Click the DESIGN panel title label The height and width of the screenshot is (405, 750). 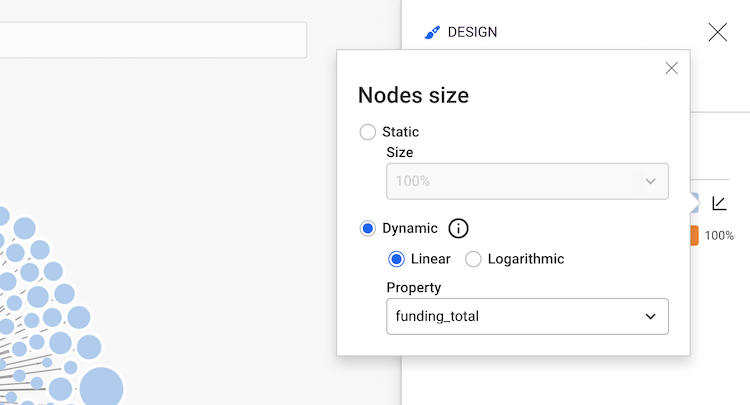472,32
